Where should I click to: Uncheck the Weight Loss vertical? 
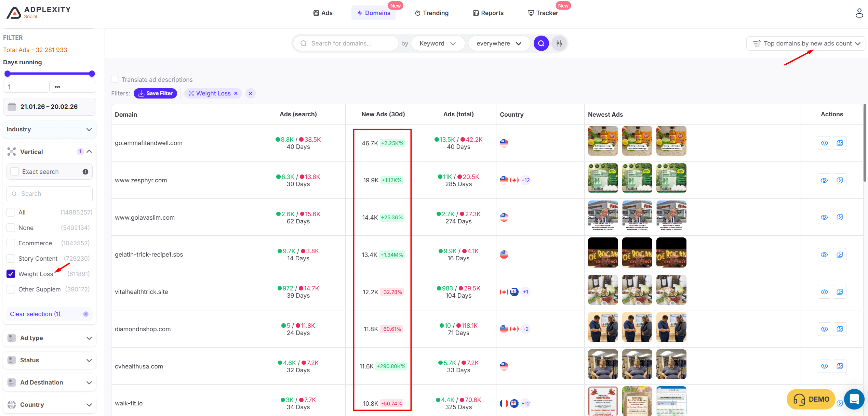11,274
